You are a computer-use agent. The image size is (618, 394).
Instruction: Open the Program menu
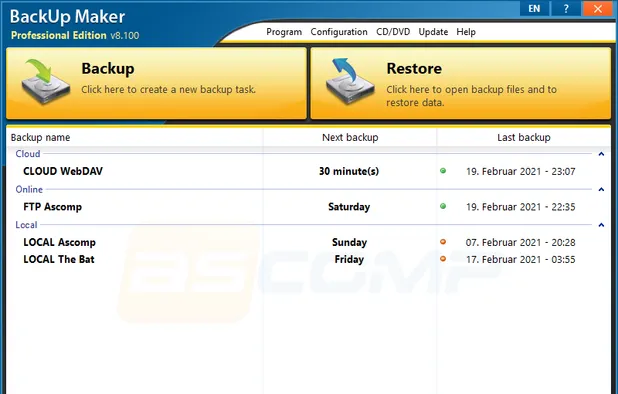[x=284, y=32]
